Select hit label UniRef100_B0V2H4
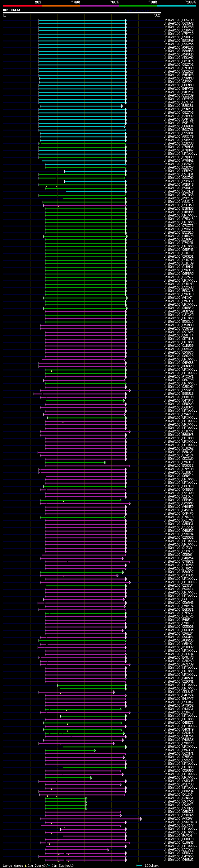Screen dimensions: 199x868 178,835
